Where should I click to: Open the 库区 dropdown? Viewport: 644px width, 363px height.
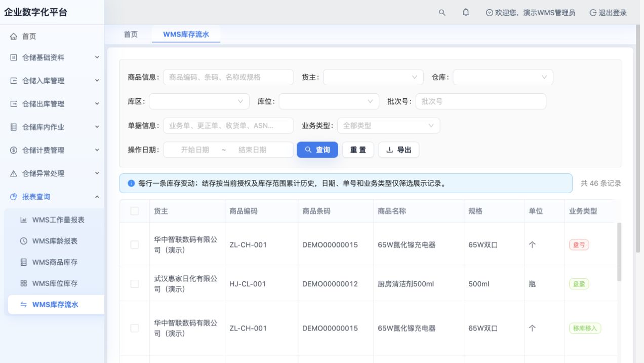[x=199, y=101]
